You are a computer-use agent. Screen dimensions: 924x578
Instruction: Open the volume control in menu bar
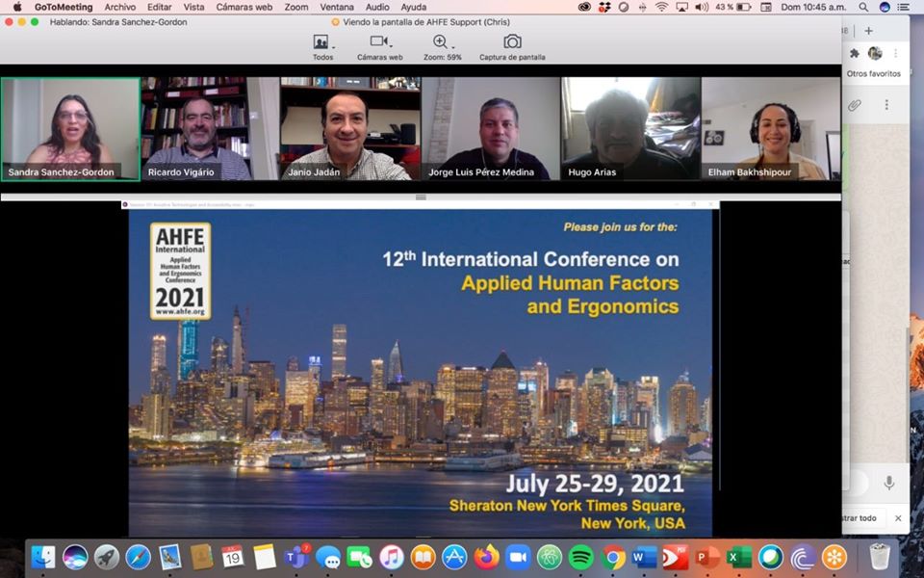coord(702,7)
